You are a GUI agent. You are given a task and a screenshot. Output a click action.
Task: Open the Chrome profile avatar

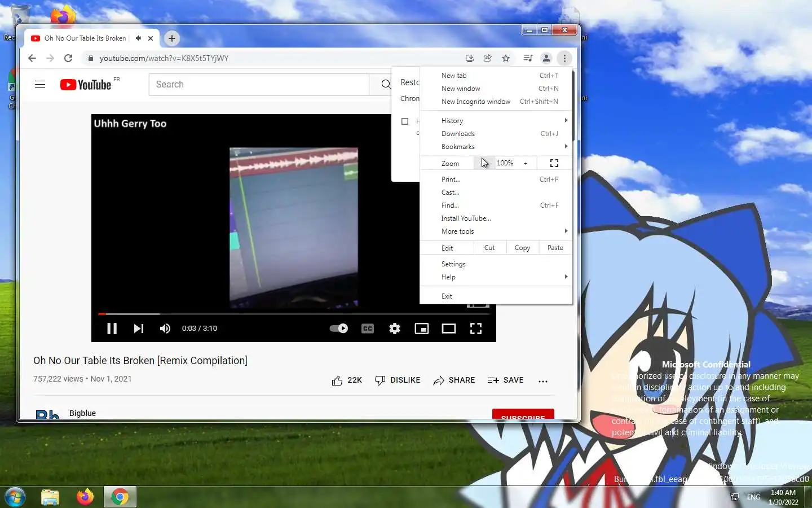(546, 58)
